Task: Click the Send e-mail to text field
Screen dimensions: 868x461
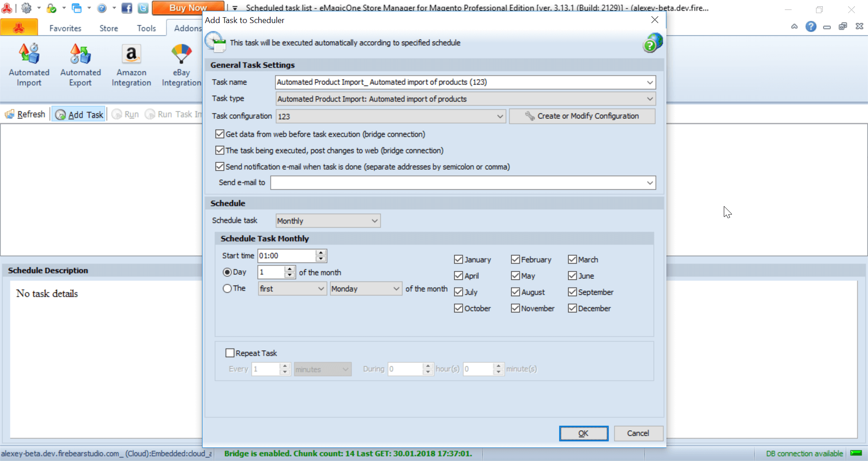Action: [458, 183]
